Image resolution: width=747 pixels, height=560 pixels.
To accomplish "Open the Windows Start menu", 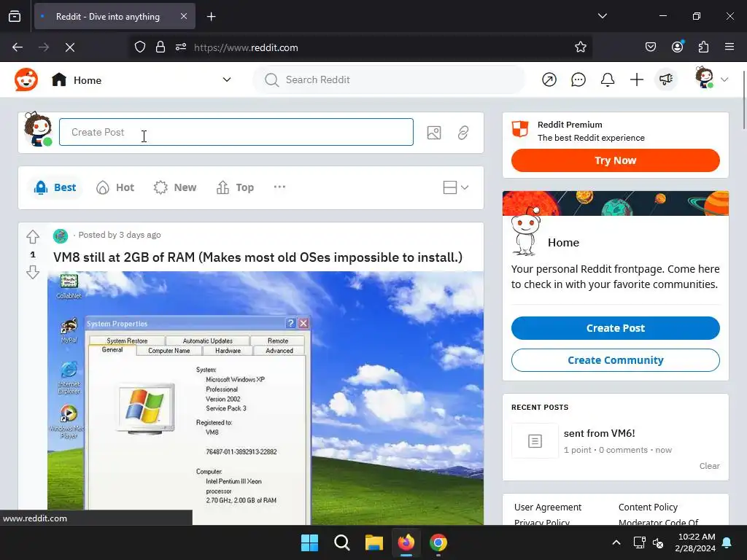I will point(309,542).
